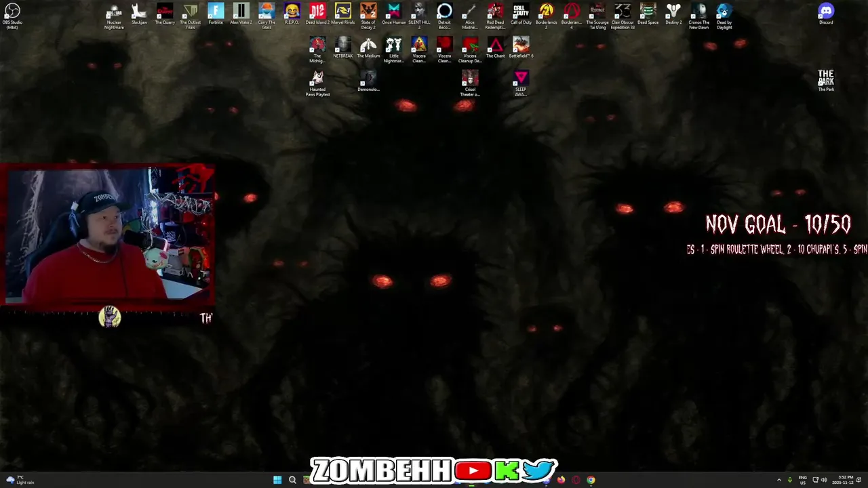This screenshot has width=868, height=488.
Task: Launch Opera from the taskbar
Action: [x=576, y=480]
